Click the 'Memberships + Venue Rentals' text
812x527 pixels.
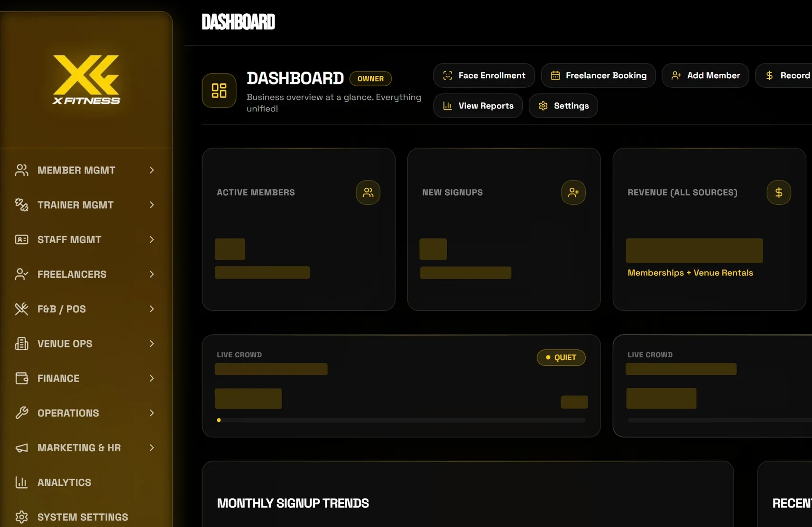click(x=690, y=273)
